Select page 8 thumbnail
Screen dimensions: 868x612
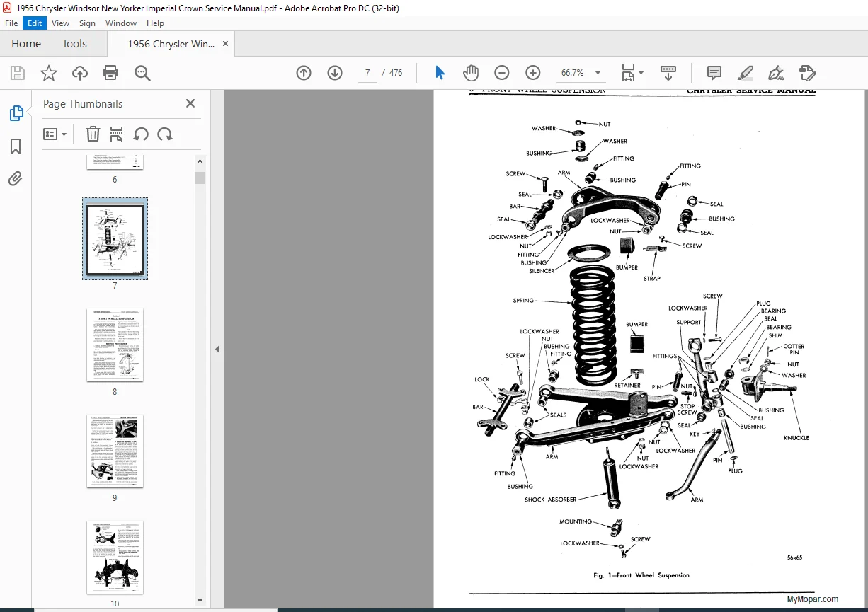(x=115, y=345)
